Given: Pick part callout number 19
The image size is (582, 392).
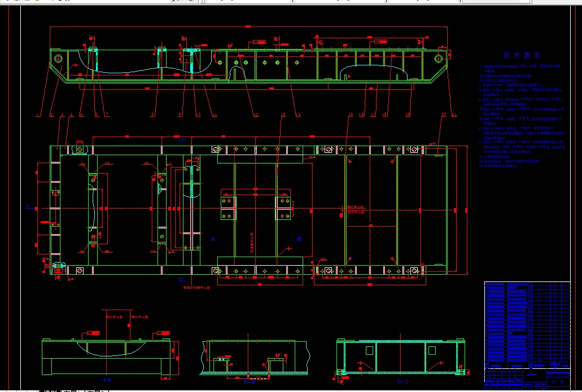Looking at the screenshot, I should (408, 115).
